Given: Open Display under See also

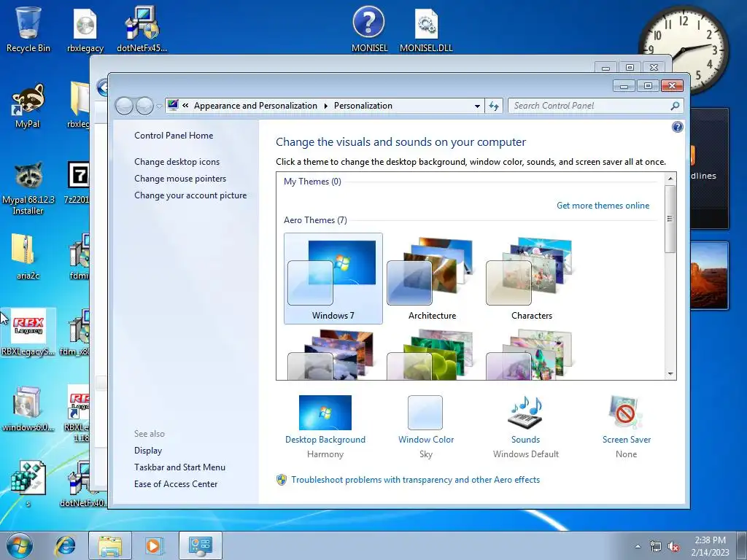Looking at the screenshot, I should point(148,451).
